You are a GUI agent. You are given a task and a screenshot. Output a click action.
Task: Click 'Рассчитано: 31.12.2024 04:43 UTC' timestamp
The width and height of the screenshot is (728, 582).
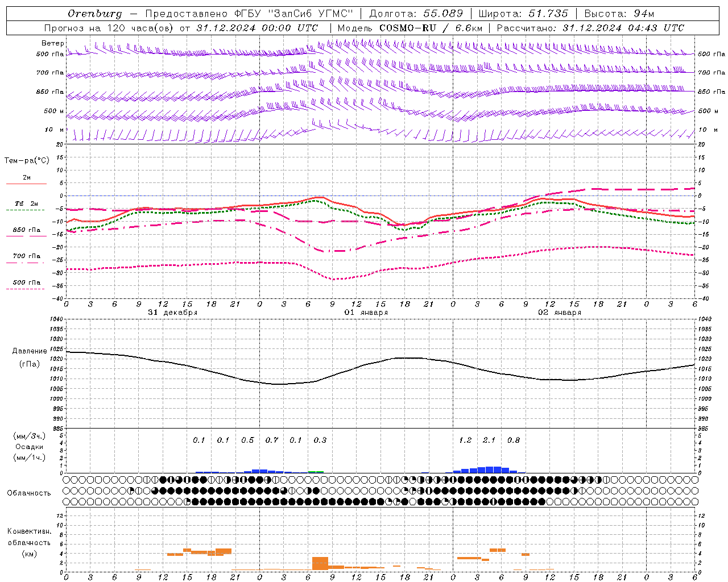[590, 28]
